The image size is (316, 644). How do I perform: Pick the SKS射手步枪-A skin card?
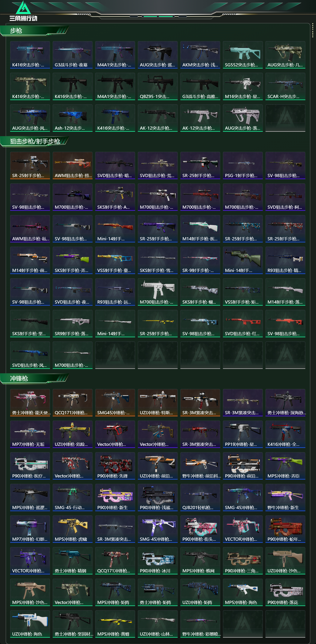(115, 197)
